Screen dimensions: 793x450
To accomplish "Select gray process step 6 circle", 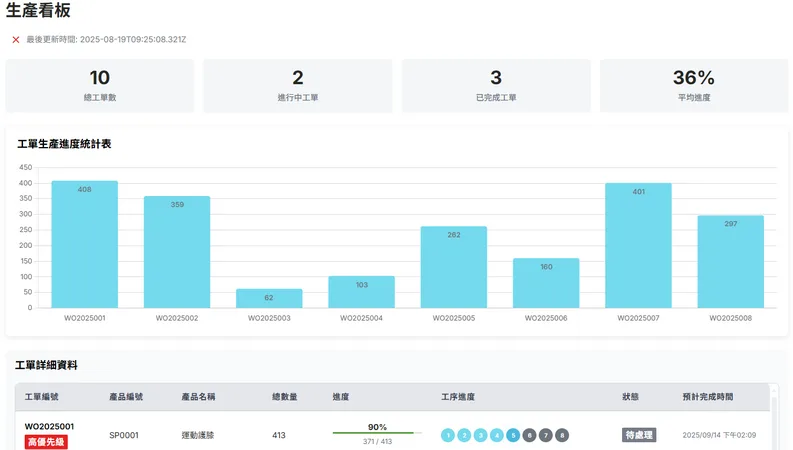I will 529,435.
